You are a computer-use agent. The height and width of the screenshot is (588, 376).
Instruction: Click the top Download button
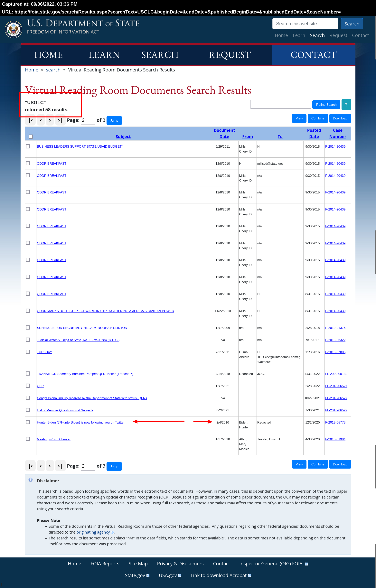340,118
